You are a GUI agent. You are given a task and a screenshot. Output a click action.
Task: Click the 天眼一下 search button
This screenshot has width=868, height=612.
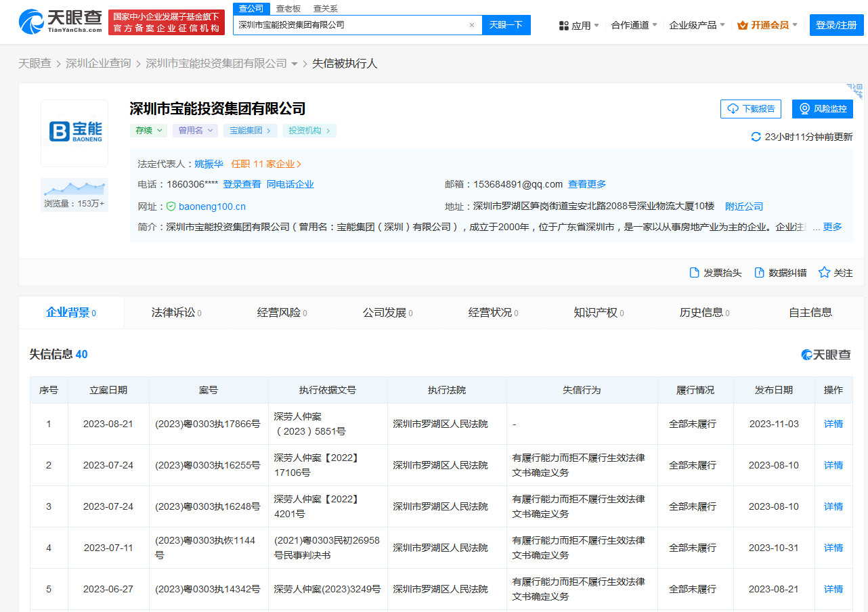click(506, 25)
